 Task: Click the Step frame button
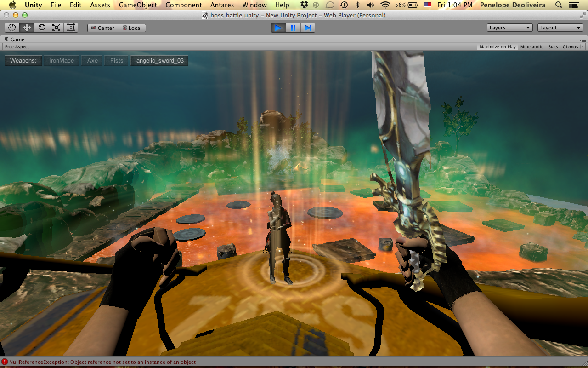tap(307, 28)
